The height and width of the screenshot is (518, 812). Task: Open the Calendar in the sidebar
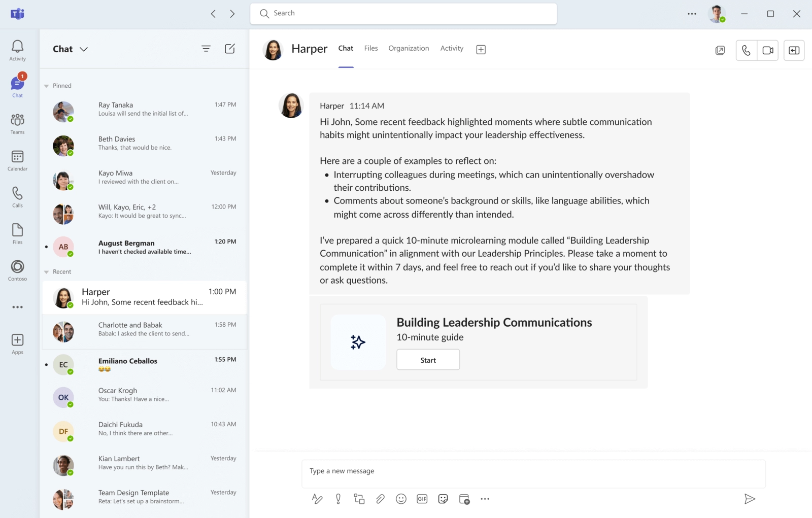click(x=17, y=160)
